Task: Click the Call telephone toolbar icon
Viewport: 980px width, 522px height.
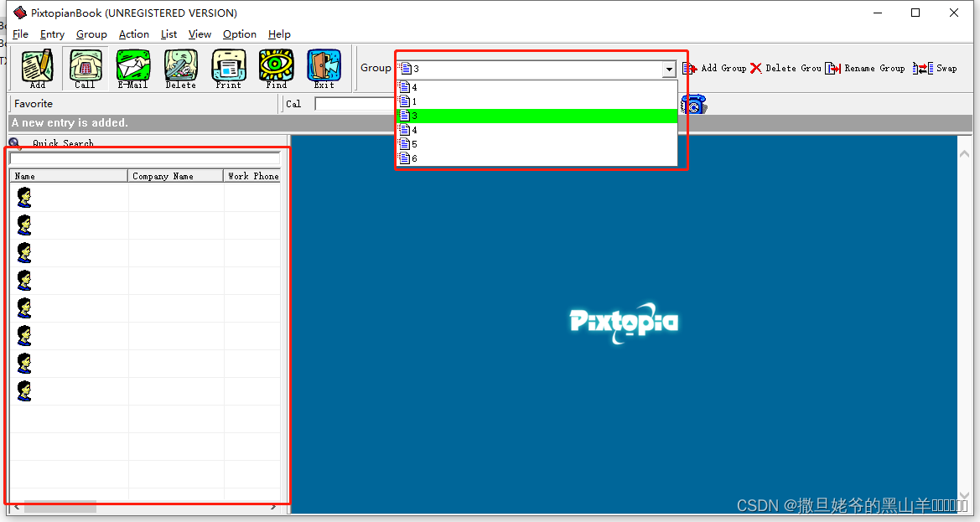Action: coord(85,68)
